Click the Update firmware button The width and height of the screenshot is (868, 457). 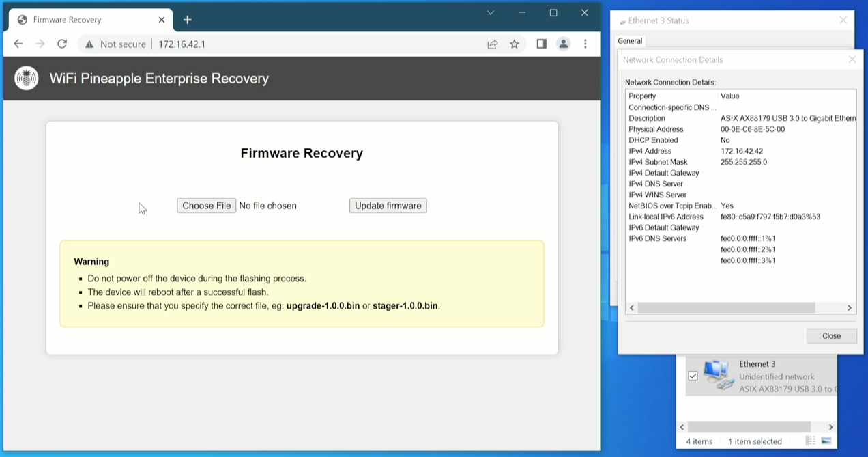click(x=388, y=206)
